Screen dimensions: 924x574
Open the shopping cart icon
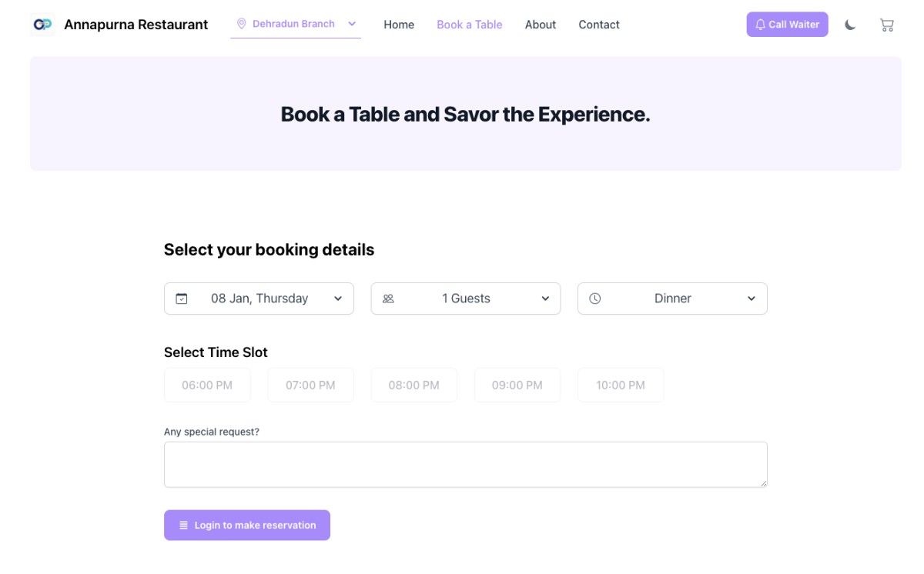pos(887,25)
